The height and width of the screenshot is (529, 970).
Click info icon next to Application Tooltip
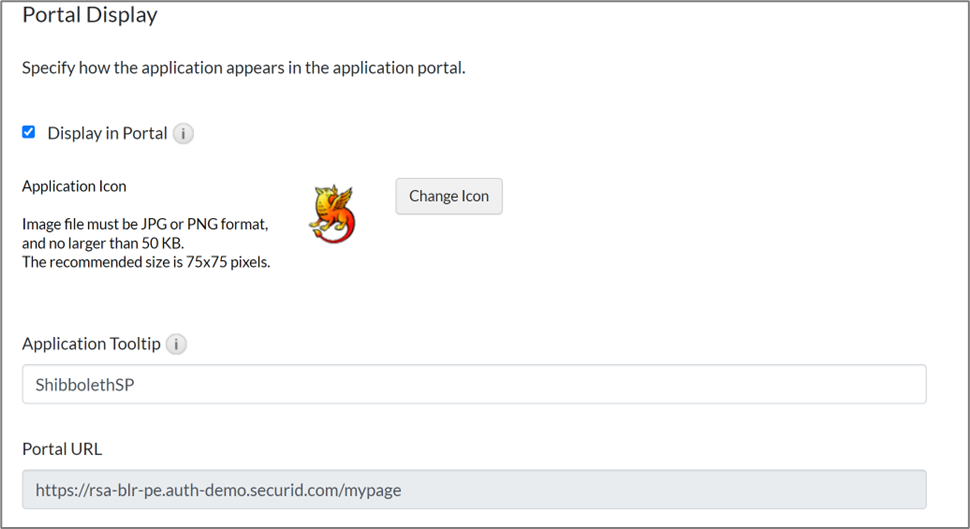coord(176,345)
